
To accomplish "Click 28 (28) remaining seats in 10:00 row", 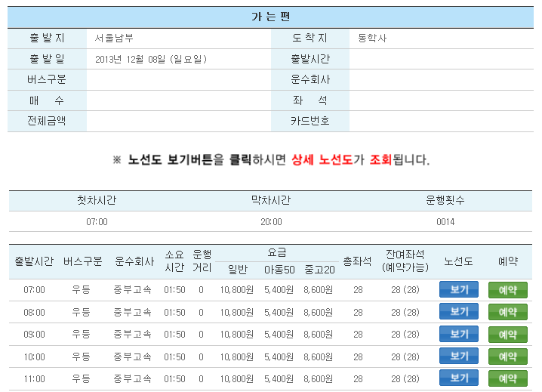I will [x=405, y=357].
